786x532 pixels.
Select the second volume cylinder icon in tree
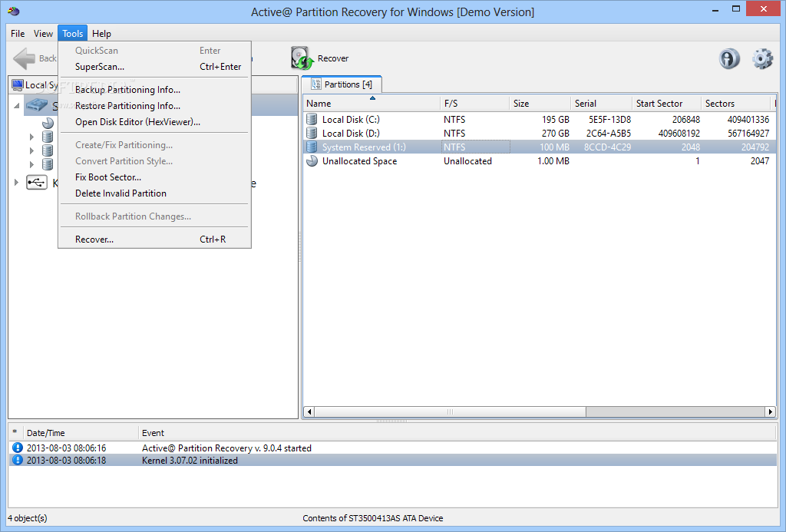tap(48, 150)
